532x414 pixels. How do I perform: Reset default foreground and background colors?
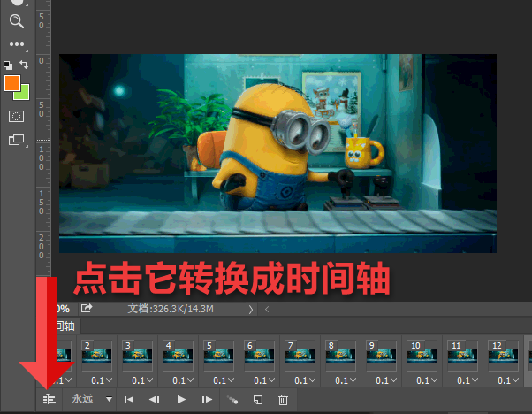(8, 65)
